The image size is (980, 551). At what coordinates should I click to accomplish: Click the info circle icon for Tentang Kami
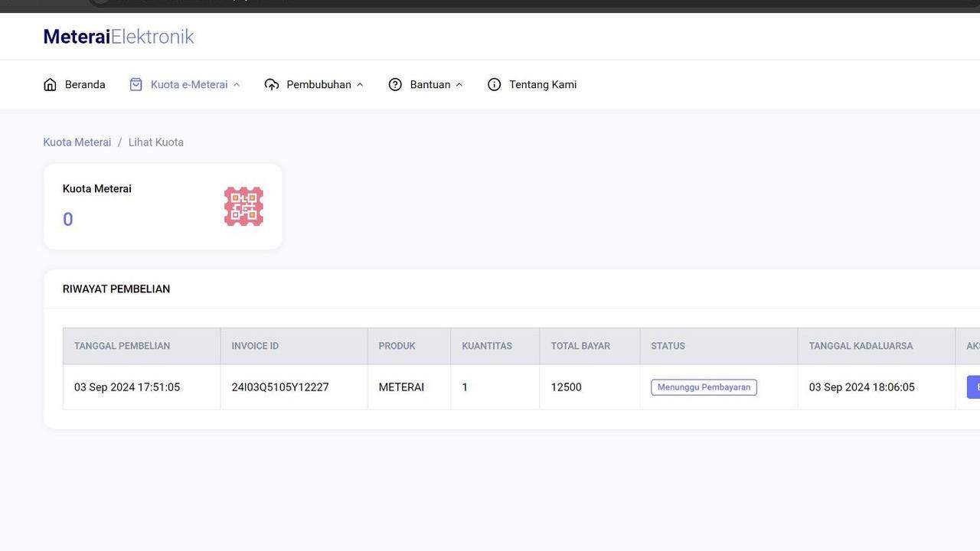pos(495,84)
